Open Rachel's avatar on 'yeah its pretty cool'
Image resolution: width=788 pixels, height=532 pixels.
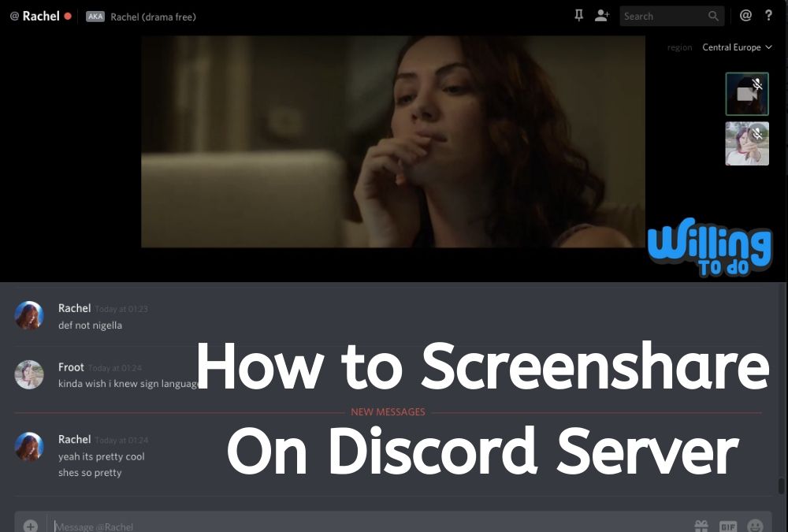pos(29,447)
